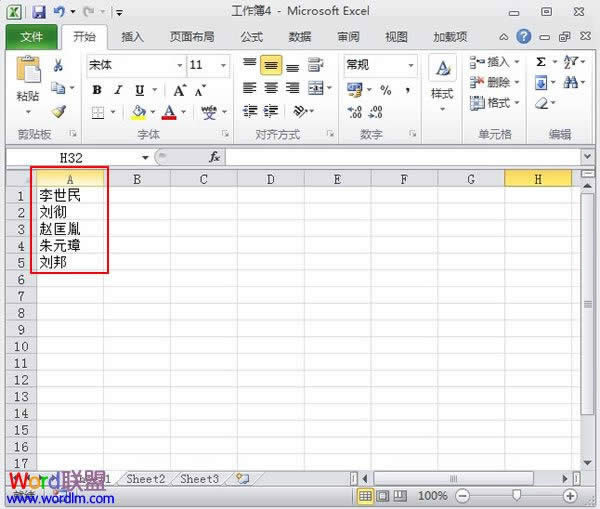Click the 格式 cells button
Image resolution: width=600 pixels, height=509 pixels.
tap(494, 103)
